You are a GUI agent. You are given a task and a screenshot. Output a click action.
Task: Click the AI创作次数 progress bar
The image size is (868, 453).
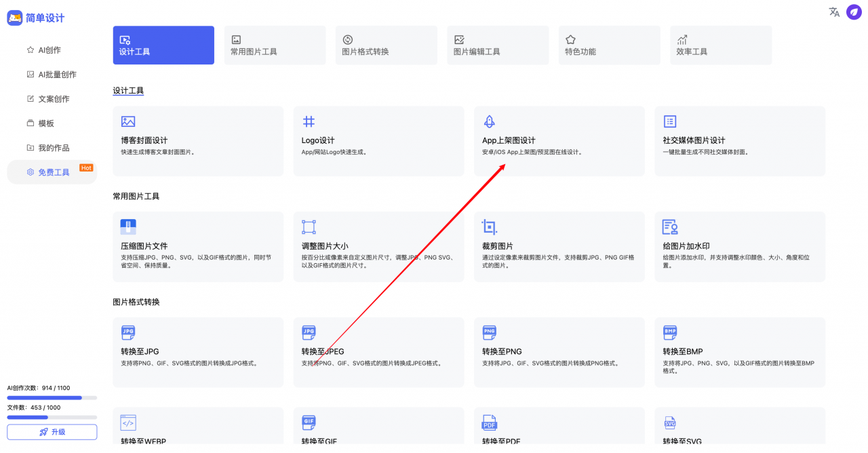tap(52, 397)
